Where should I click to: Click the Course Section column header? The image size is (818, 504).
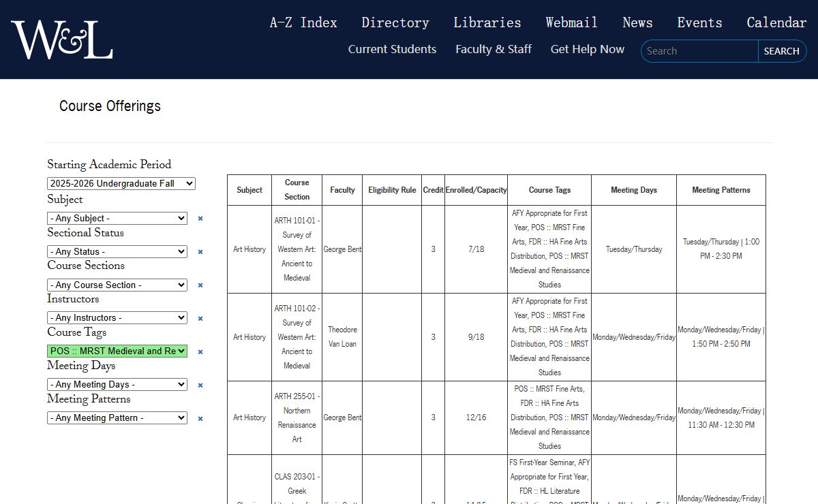pyautogui.click(x=297, y=190)
